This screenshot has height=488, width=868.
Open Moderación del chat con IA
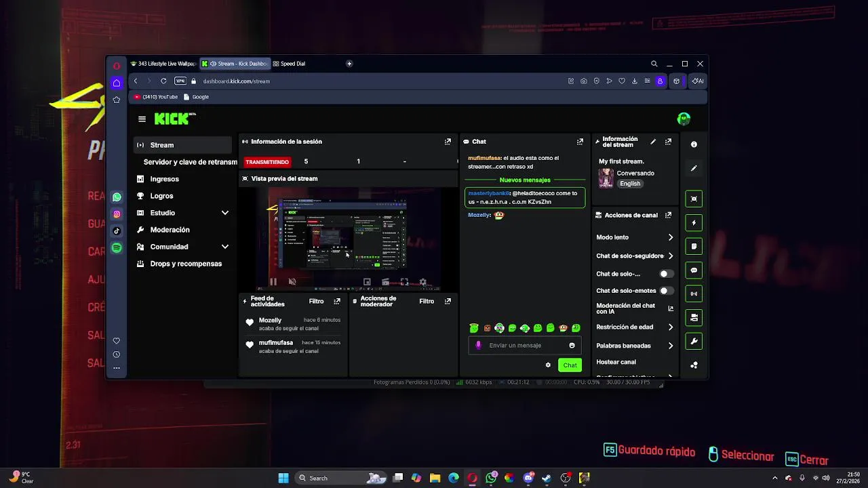[x=635, y=308]
